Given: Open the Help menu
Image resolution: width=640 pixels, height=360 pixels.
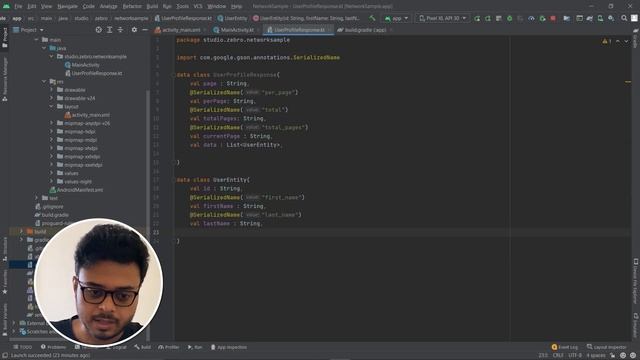Looking at the screenshot, I should pyautogui.click(x=236, y=7).
